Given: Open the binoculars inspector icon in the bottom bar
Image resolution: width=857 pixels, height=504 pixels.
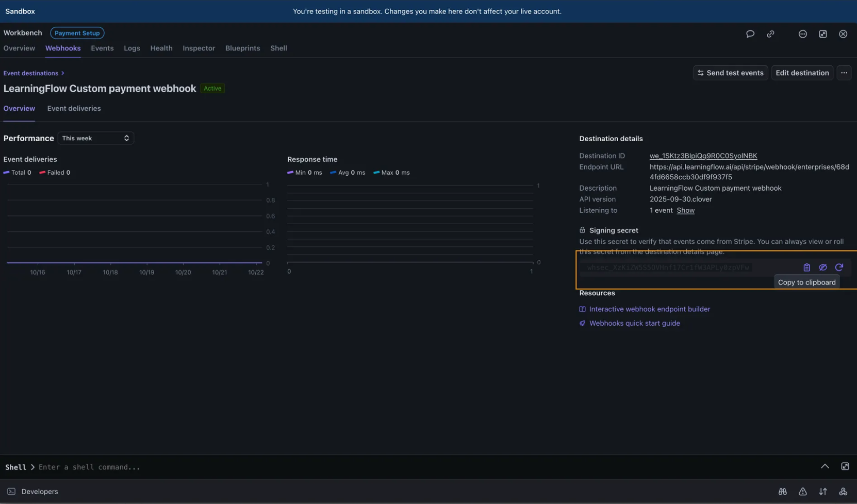Looking at the screenshot, I should pos(783,492).
